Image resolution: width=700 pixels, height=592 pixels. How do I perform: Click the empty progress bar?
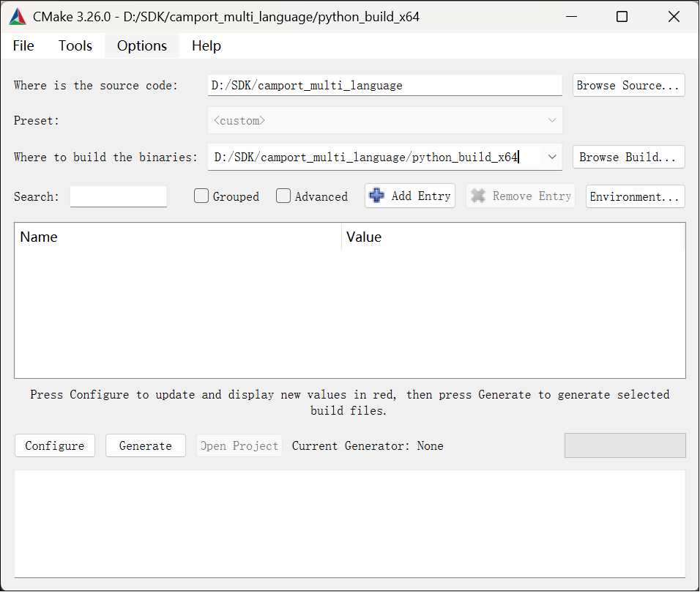pos(625,445)
